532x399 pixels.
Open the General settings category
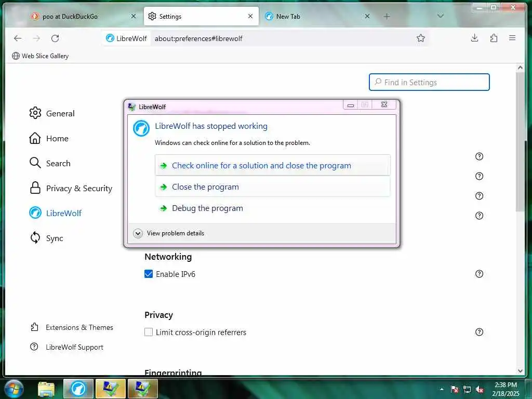[x=52, y=113]
